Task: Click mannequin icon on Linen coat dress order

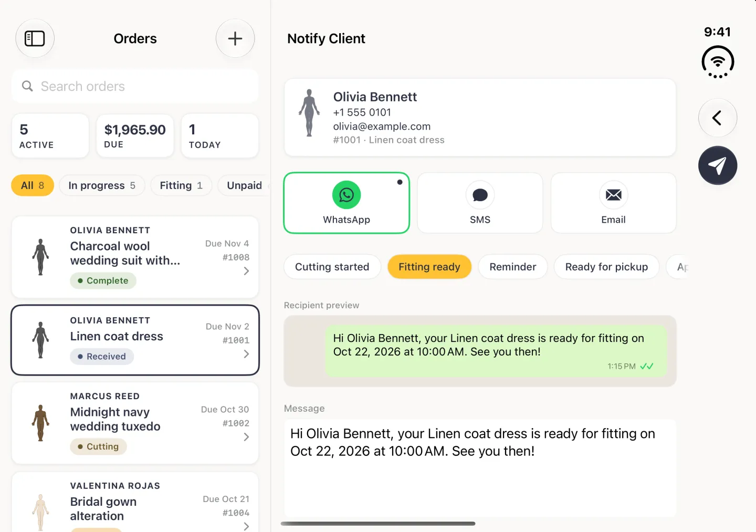Action: click(40, 340)
